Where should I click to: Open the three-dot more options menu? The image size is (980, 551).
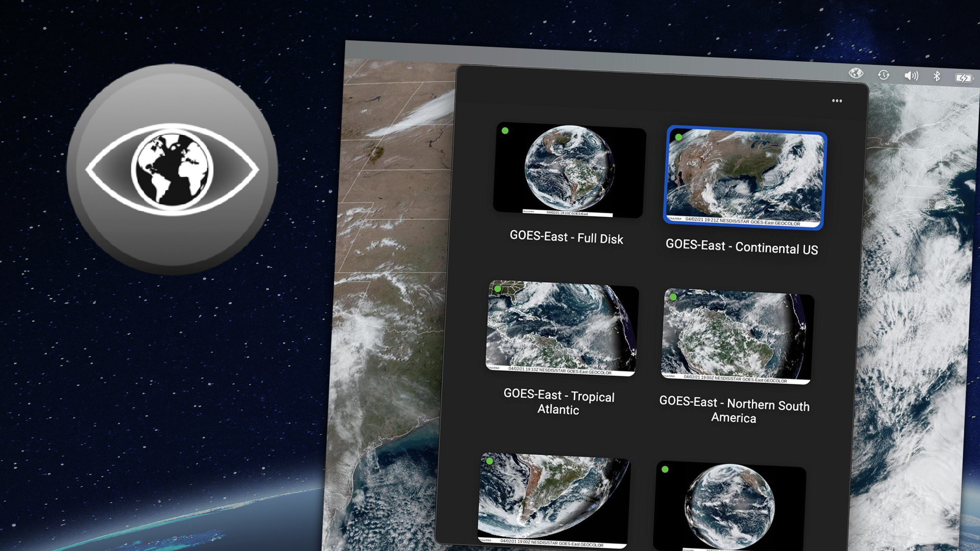837,101
